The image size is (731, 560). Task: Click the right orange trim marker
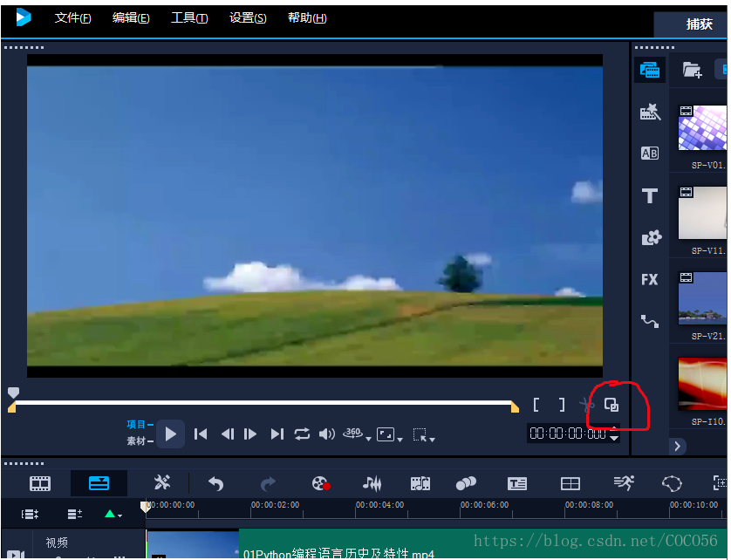[515, 407]
